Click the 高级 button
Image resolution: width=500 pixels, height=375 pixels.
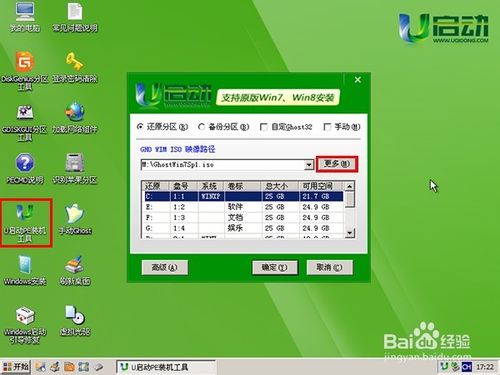[x=164, y=267]
